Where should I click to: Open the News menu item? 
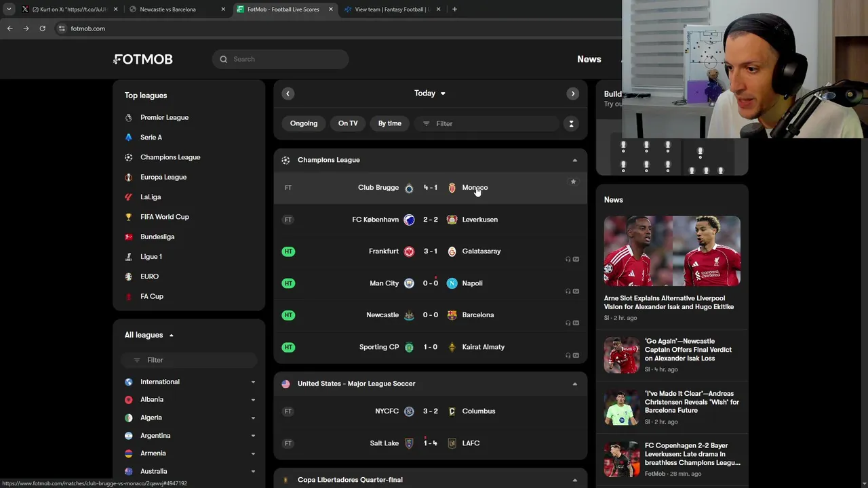[x=589, y=59]
